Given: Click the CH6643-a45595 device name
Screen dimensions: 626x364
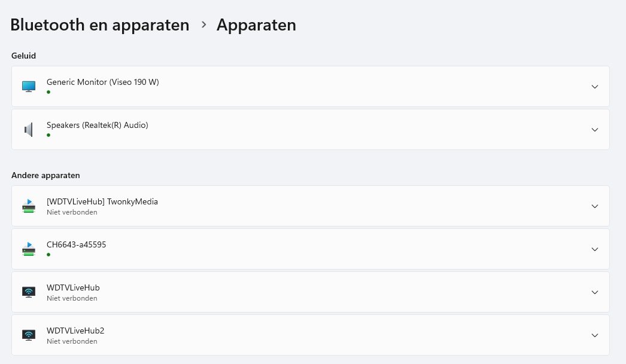Looking at the screenshot, I should pos(77,244).
